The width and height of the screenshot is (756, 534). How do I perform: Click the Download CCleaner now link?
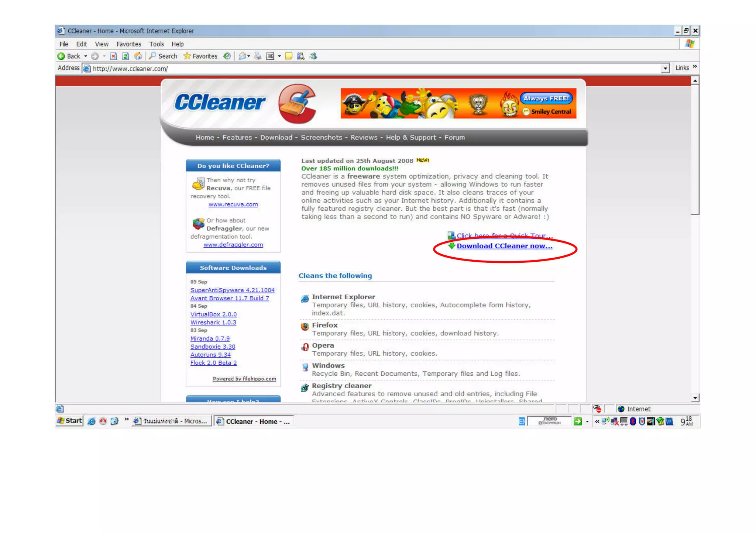click(x=504, y=246)
